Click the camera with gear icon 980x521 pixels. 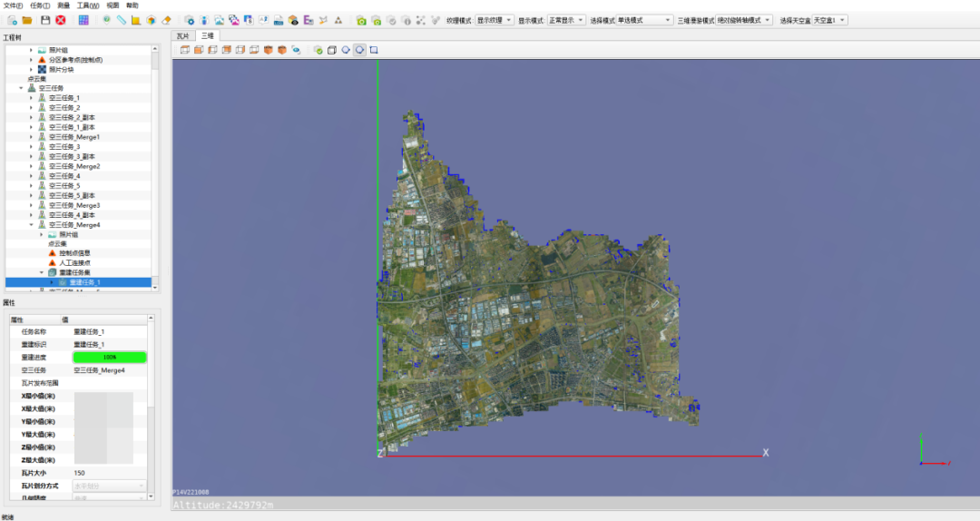(190, 21)
